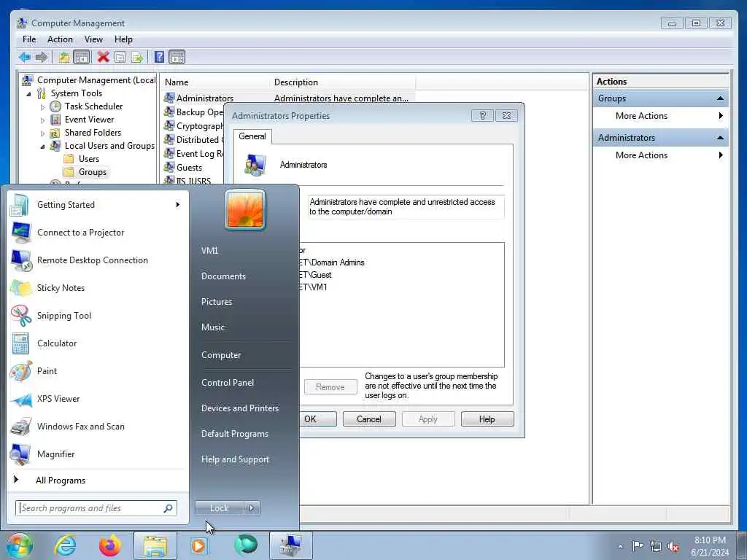The image size is (747, 560).
Task: Collapse the Administrators section in Actions pane
Action: pyautogui.click(x=720, y=138)
